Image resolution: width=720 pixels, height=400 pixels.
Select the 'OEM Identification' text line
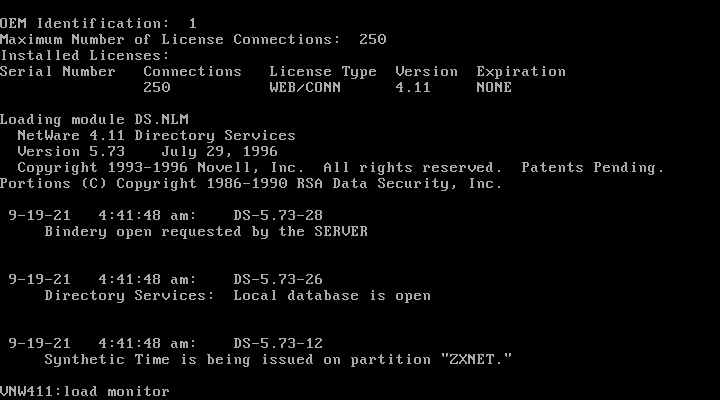point(98,23)
